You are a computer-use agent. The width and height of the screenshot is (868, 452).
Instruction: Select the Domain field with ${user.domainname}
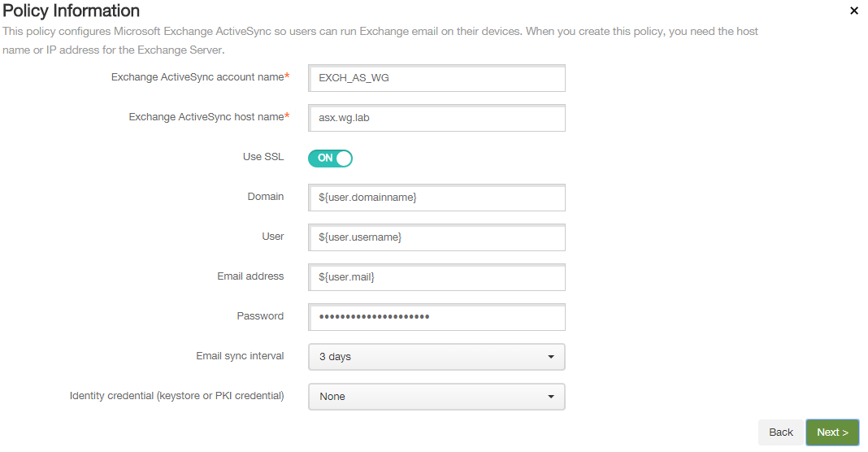(x=436, y=198)
